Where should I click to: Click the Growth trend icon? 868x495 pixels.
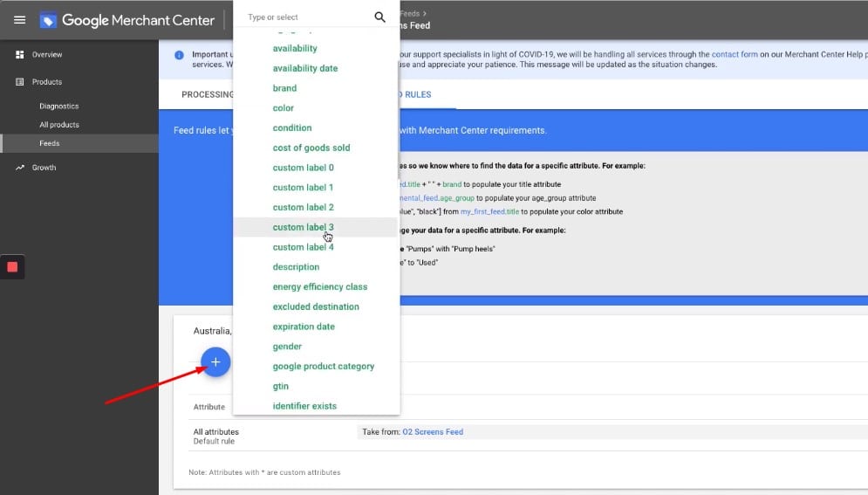coord(20,168)
